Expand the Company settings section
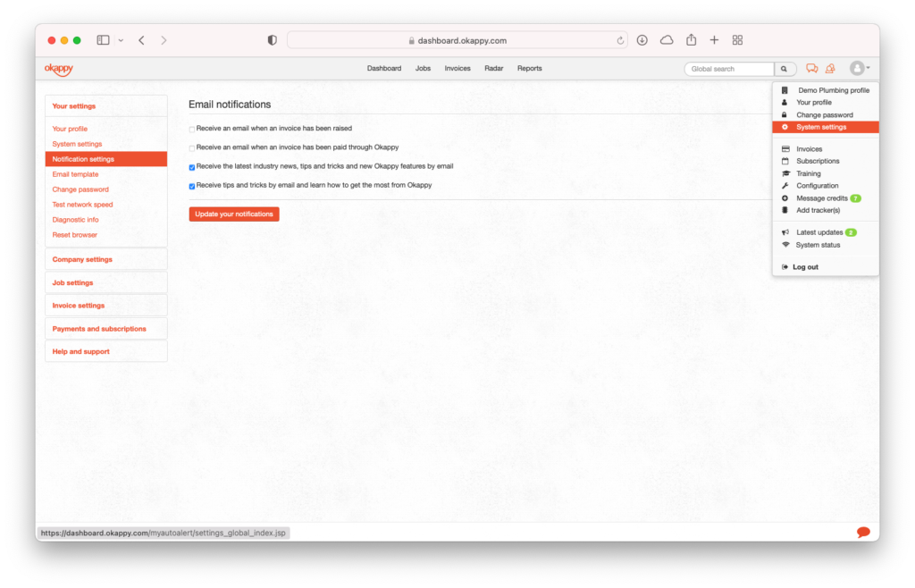Viewport: 915px width, 588px height. tap(106, 259)
